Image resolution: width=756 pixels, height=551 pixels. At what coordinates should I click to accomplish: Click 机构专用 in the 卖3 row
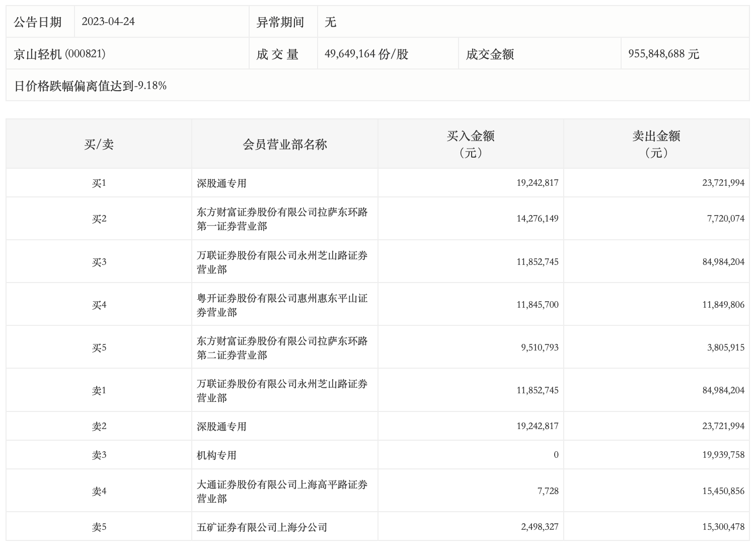[x=216, y=455]
